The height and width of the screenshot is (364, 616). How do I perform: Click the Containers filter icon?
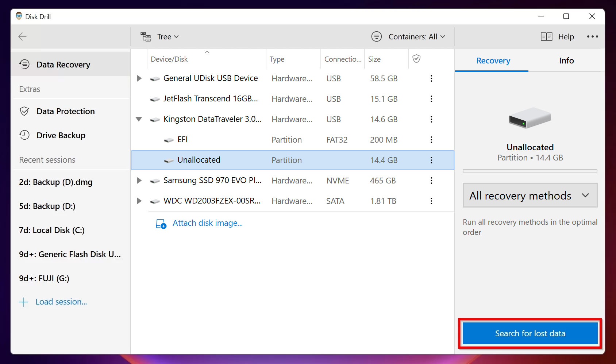(377, 36)
